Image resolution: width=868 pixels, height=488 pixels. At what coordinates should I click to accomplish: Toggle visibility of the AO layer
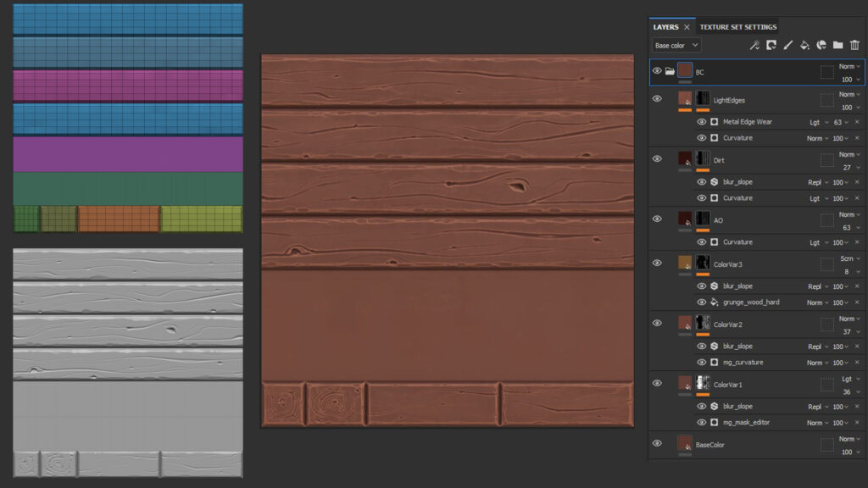(657, 219)
